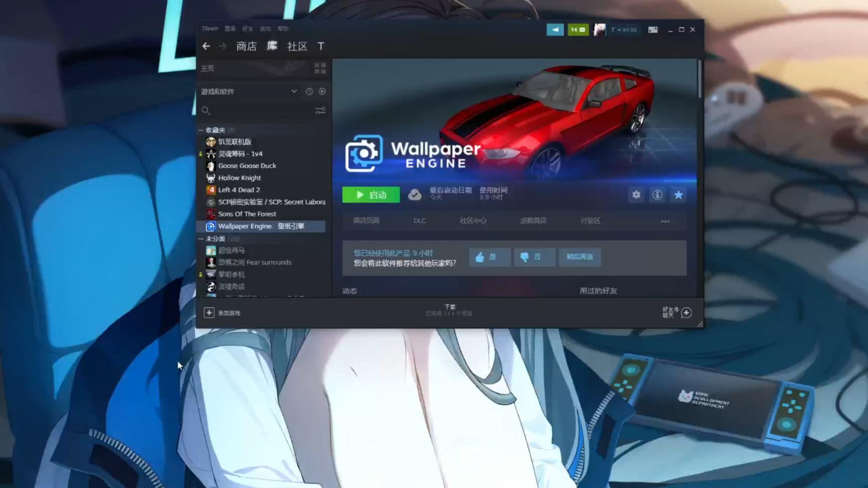Open the 游戏和软件 filter dropdown
This screenshot has width=868, height=488.
tap(249, 92)
